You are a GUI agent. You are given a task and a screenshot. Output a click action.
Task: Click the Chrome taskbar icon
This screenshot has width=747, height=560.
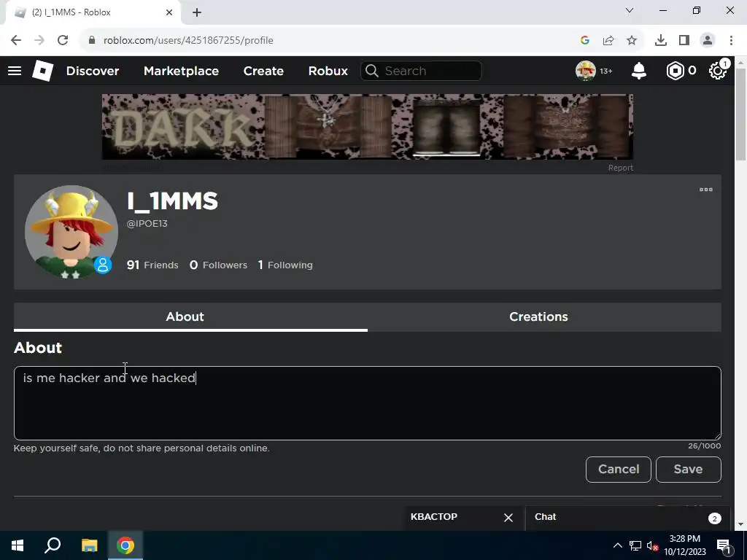tap(125, 545)
